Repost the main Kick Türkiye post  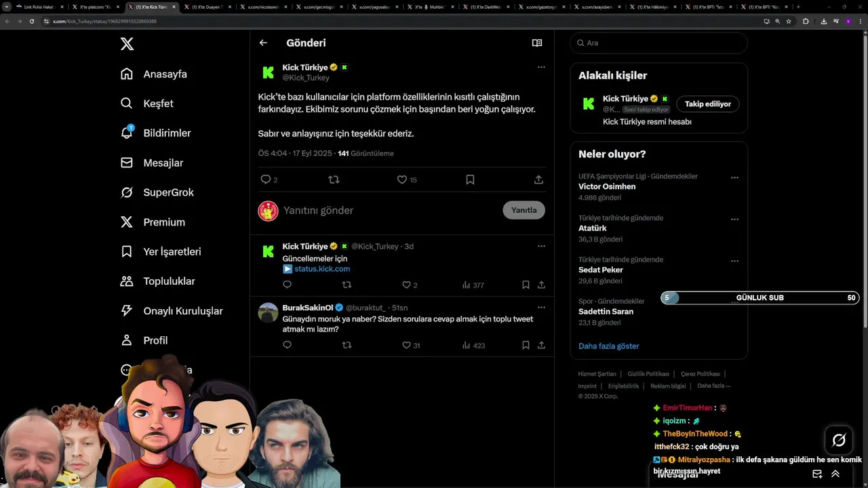point(334,180)
